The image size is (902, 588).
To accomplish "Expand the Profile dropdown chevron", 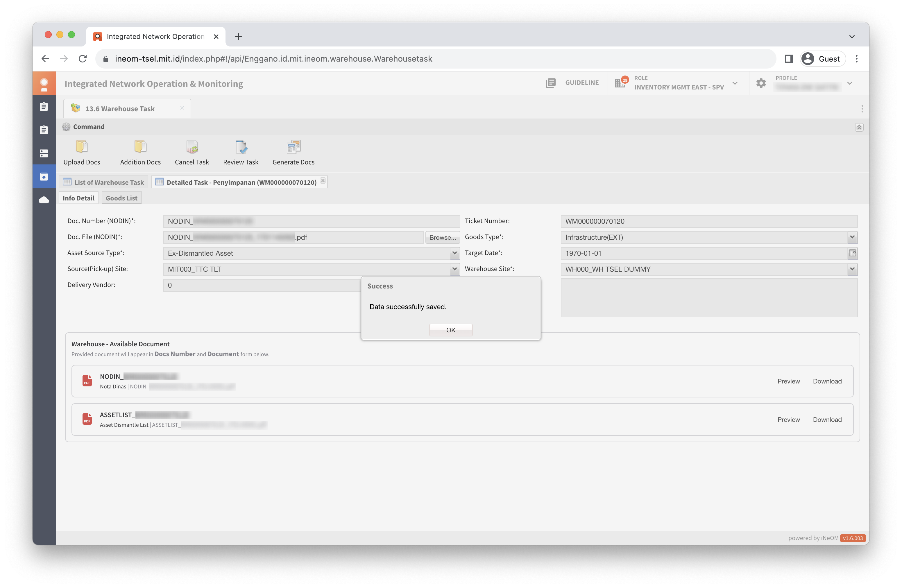I will tap(850, 83).
